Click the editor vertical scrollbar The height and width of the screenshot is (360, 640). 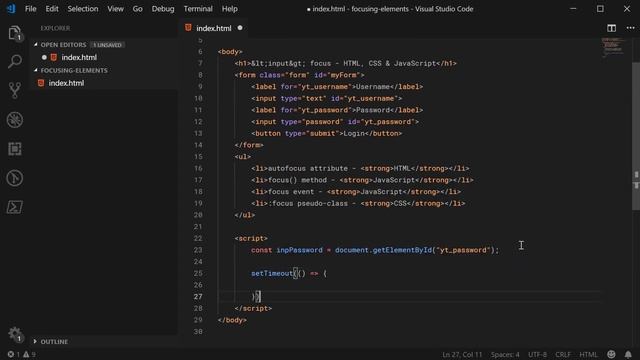click(x=636, y=137)
